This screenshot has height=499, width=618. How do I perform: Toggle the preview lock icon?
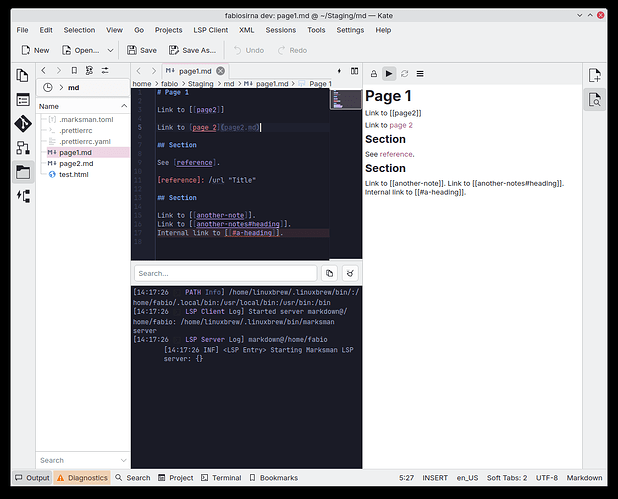[374, 74]
